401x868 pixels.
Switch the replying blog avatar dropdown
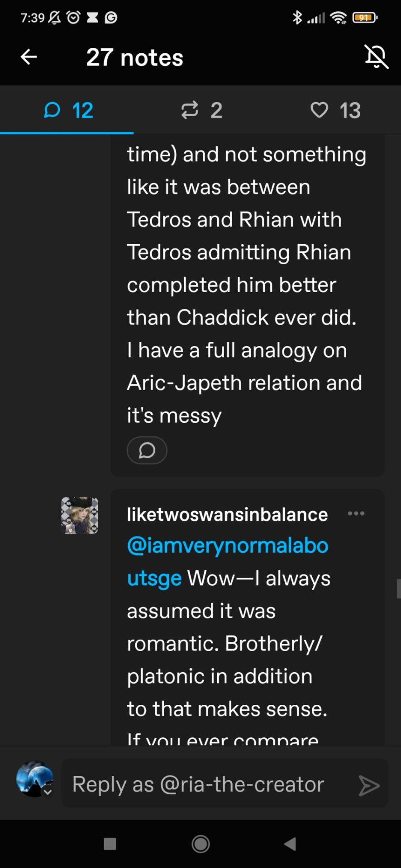coord(35,779)
